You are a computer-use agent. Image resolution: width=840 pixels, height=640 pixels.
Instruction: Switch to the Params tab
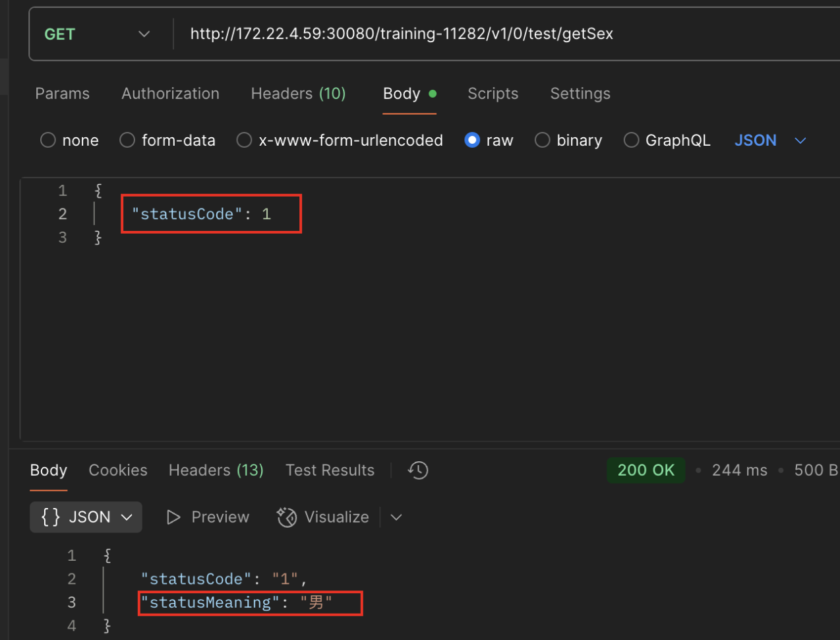pyautogui.click(x=62, y=94)
